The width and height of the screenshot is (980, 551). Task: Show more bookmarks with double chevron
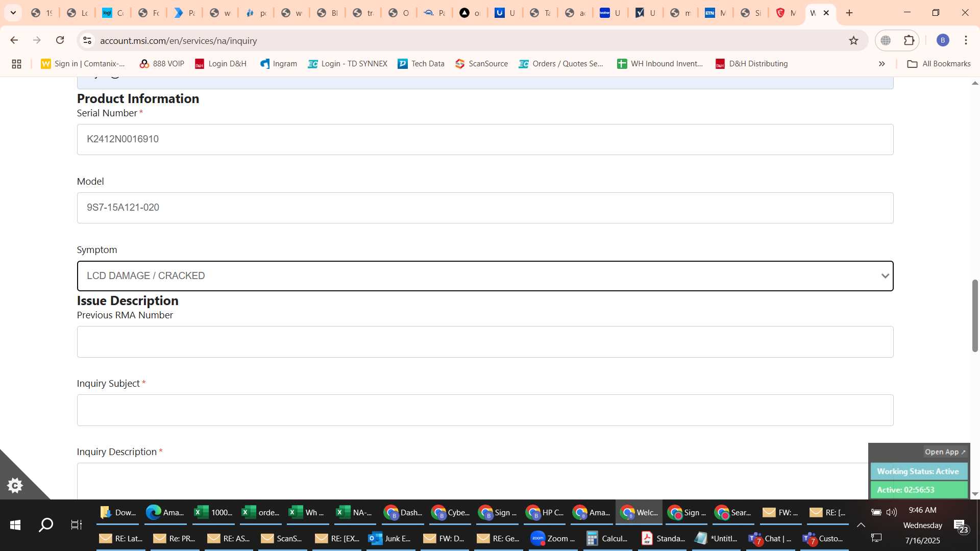881,64
